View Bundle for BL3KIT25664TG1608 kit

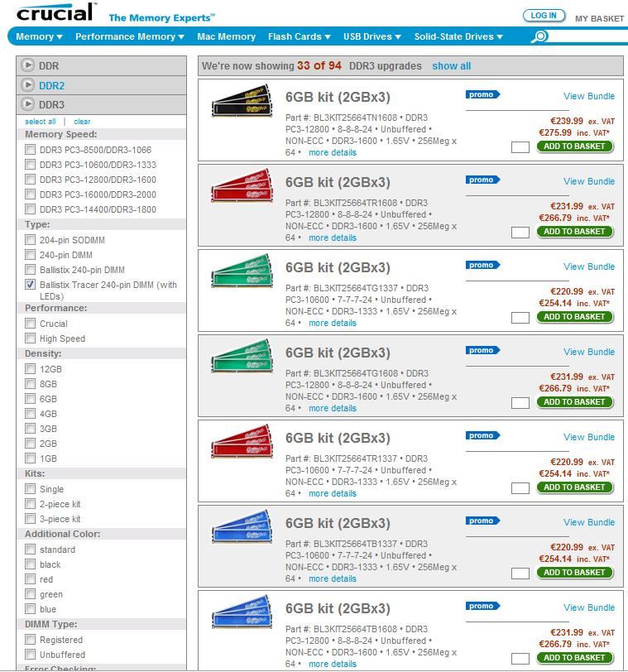pos(589,352)
